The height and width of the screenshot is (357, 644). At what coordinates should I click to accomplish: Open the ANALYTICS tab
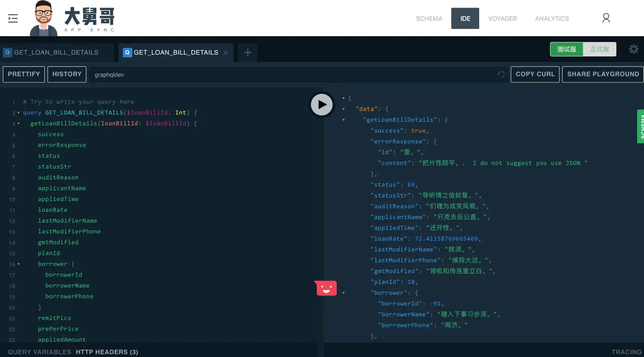point(552,18)
